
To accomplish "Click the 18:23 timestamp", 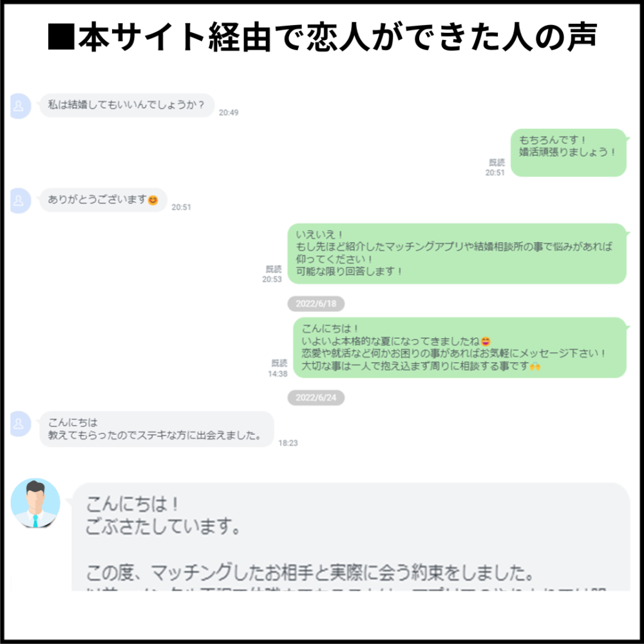I will [288, 443].
